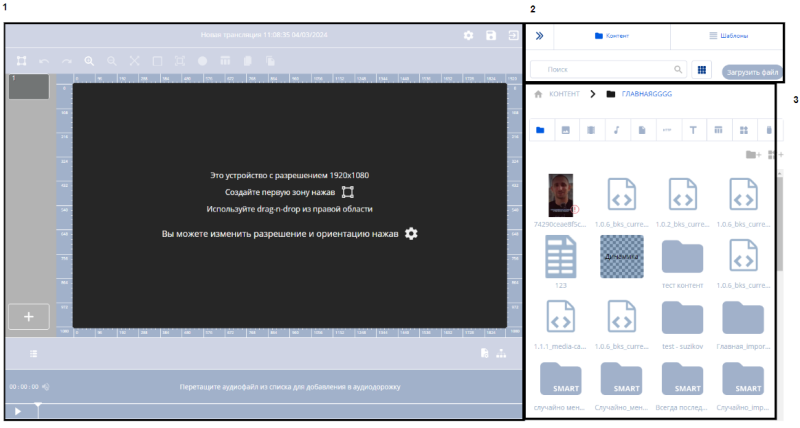Filter content by text T icon
800x428 pixels.
pyautogui.click(x=692, y=130)
